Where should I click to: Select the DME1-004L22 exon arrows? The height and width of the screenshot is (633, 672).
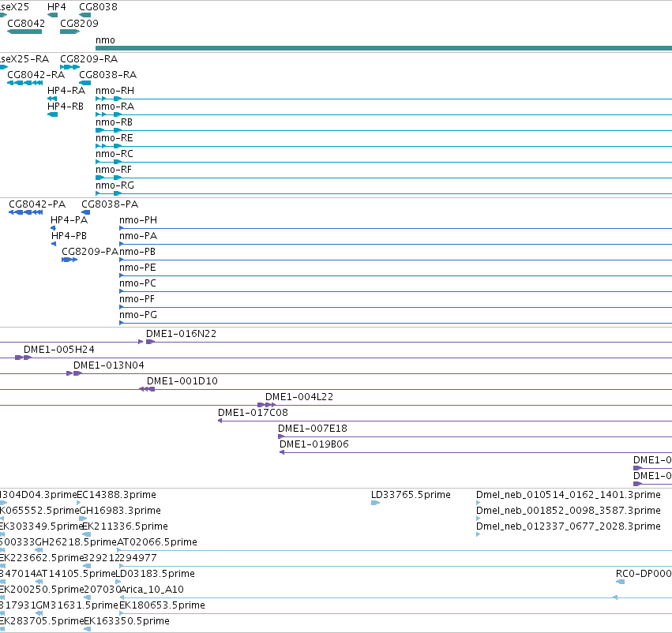(x=266, y=405)
